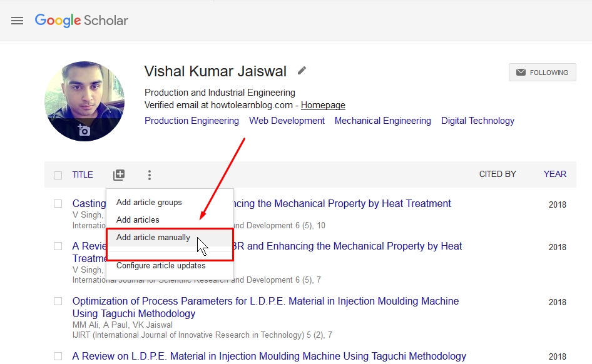Viewport: 592px width, 364px height.
Task: Check the Optimization of Process Parameters article box
Action: tap(58, 301)
